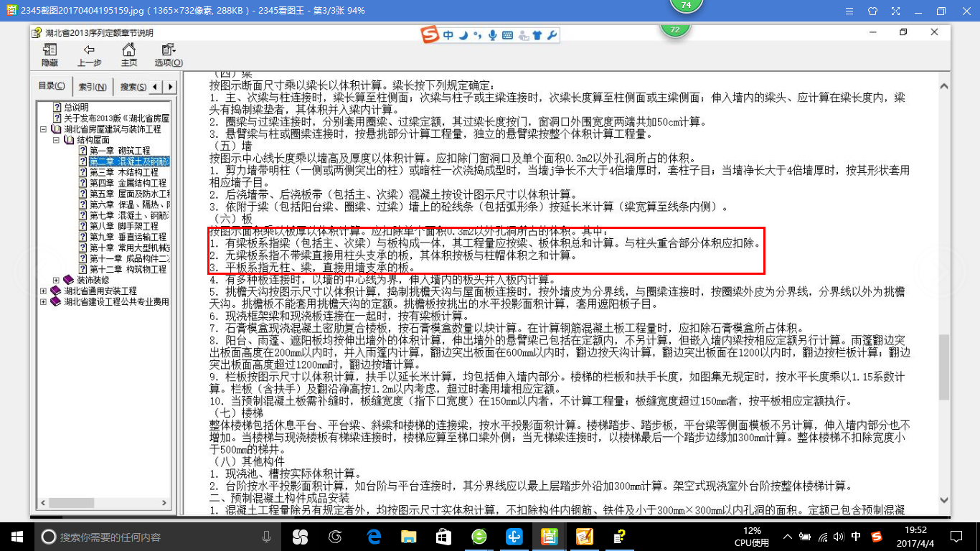The width and height of the screenshot is (980, 551).
Task: Open 第十章 常用大型机械 chapter
Action: tap(124, 248)
